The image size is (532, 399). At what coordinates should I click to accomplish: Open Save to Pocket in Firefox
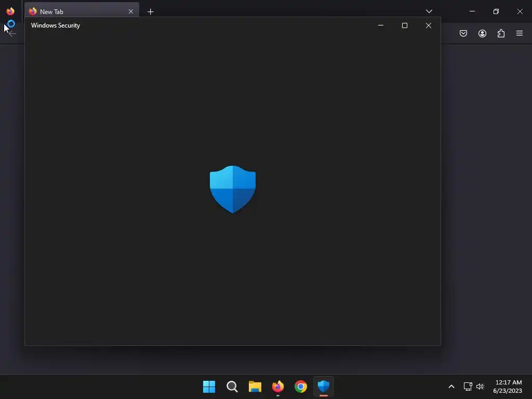[463, 33]
